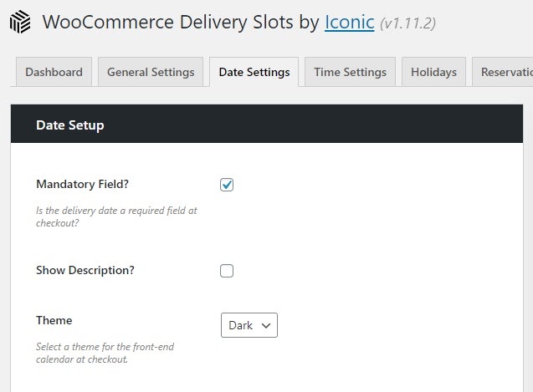Open the Theme dropdown showing Dark
Screen dimensions: 533x392
[x=249, y=325]
